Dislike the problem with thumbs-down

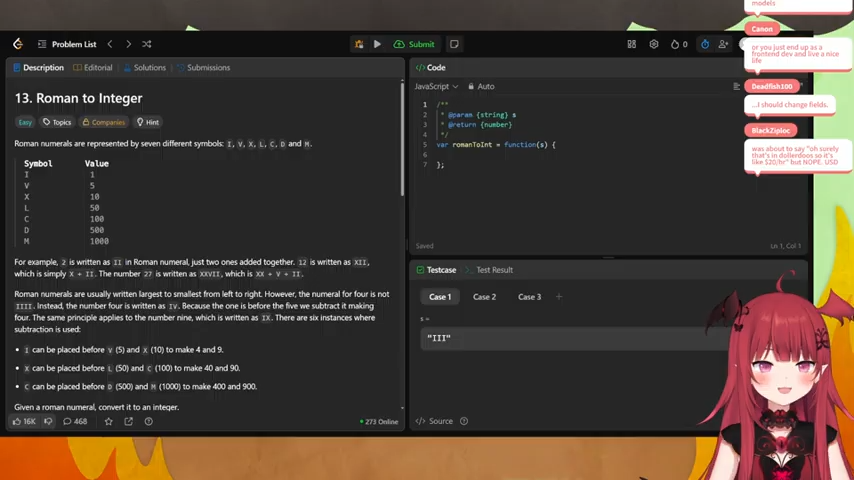point(48,421)
